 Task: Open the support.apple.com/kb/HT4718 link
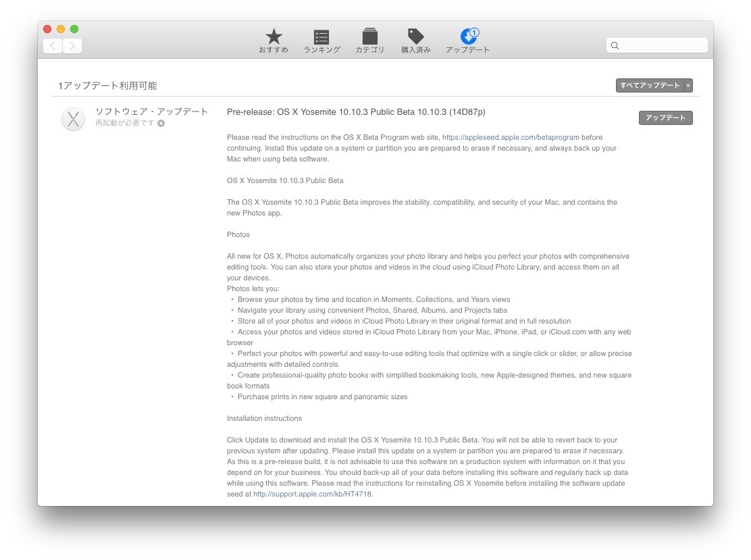point(312,494)
